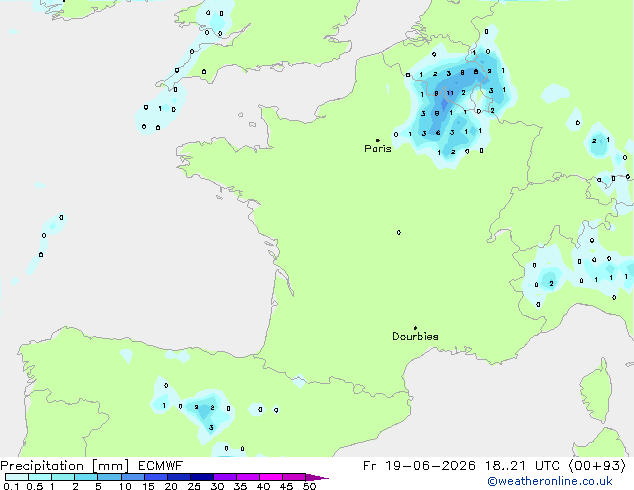Click the 'Precipitation [mm]' title text

(65, 466)
